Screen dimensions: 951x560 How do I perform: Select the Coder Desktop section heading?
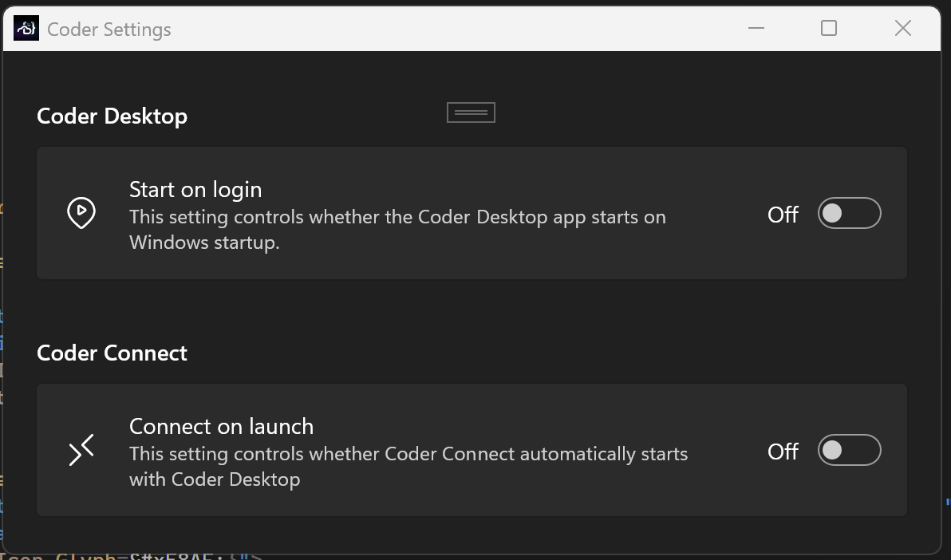[112, 116]
